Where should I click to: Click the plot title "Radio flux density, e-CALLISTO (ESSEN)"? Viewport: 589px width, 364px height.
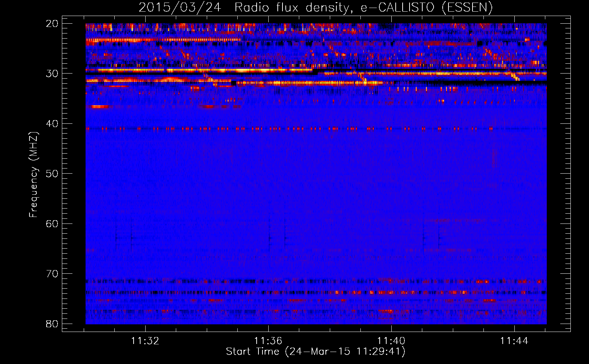point(363,8)
